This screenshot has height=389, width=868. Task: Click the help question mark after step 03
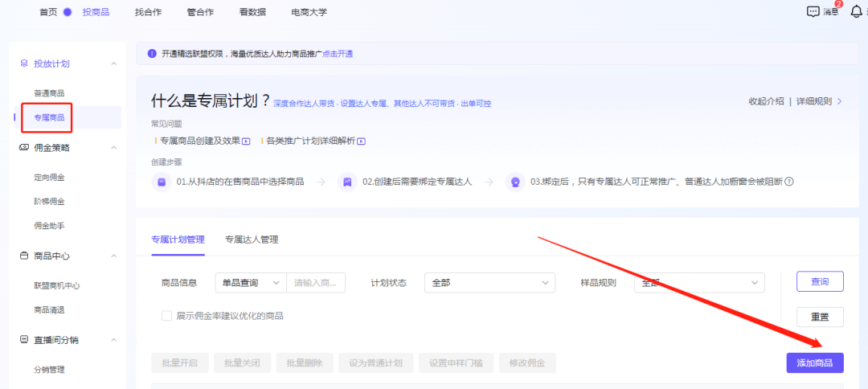click(x=789, y=182)
